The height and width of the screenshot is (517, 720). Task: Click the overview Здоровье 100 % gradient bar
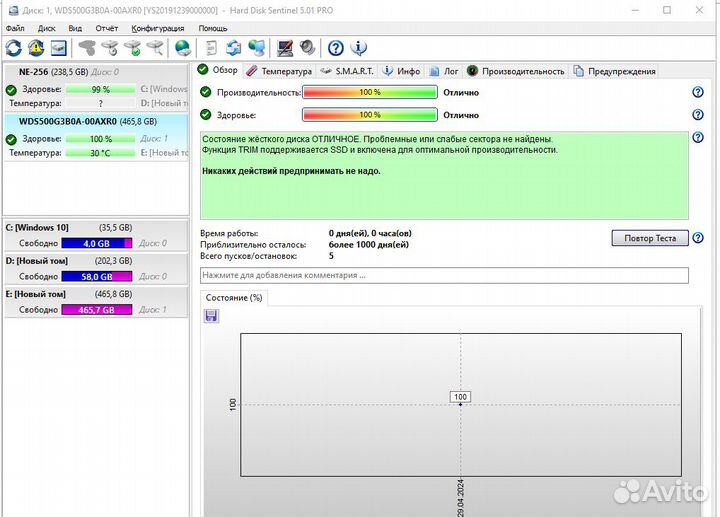tap(370, 115)
